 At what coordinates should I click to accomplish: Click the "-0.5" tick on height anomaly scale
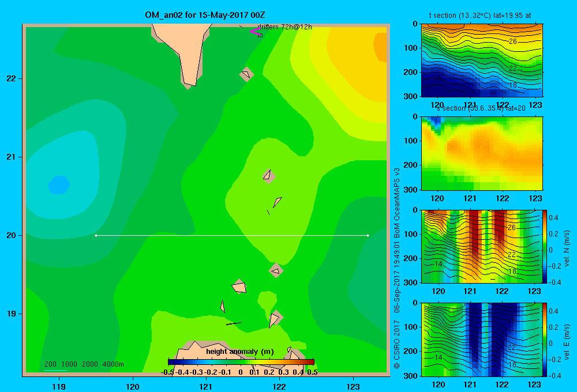168,372
